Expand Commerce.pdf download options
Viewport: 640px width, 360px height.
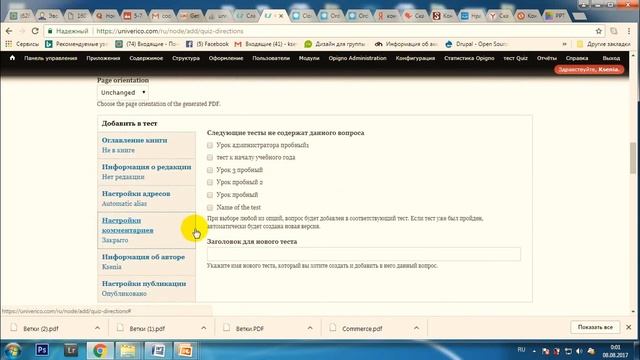coord(416,328)
